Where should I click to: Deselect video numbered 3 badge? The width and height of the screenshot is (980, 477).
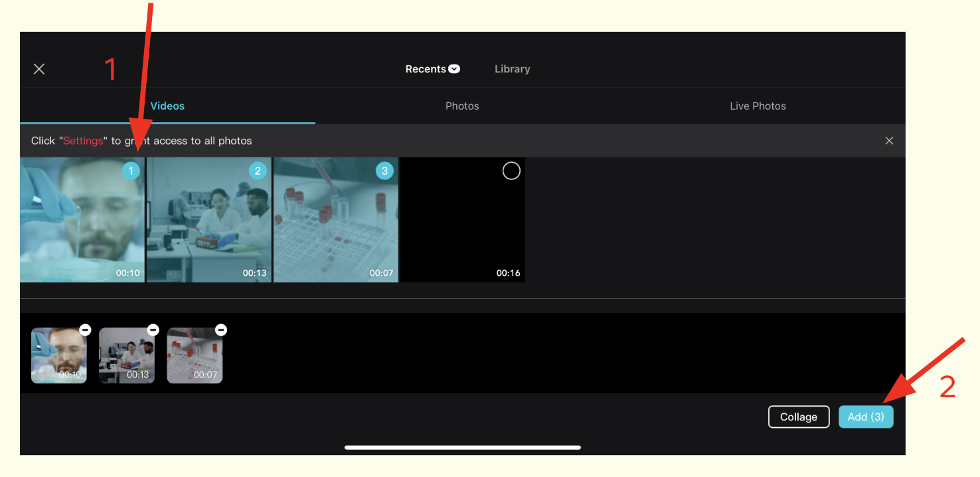384,171
